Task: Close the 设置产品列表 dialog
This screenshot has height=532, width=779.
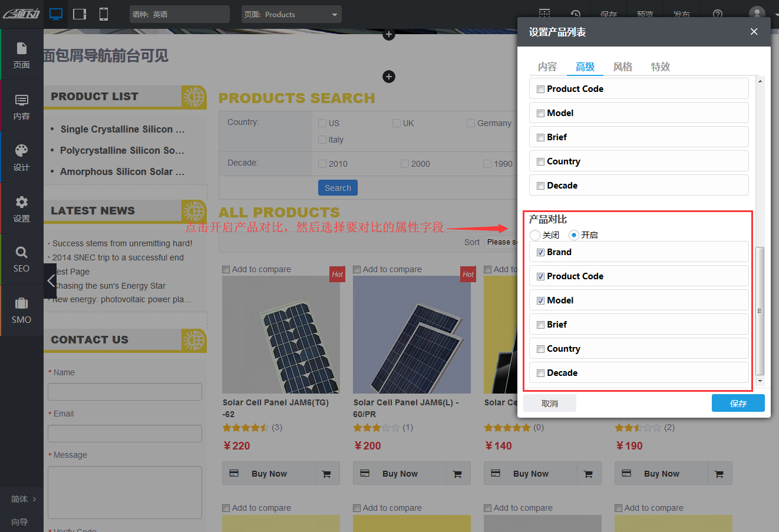Action: click(754, 32)
